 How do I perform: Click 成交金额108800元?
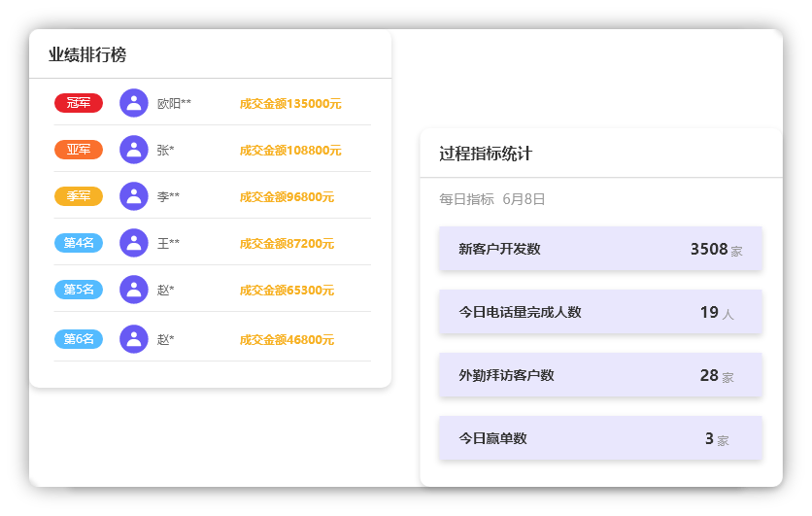pos(290,151)
